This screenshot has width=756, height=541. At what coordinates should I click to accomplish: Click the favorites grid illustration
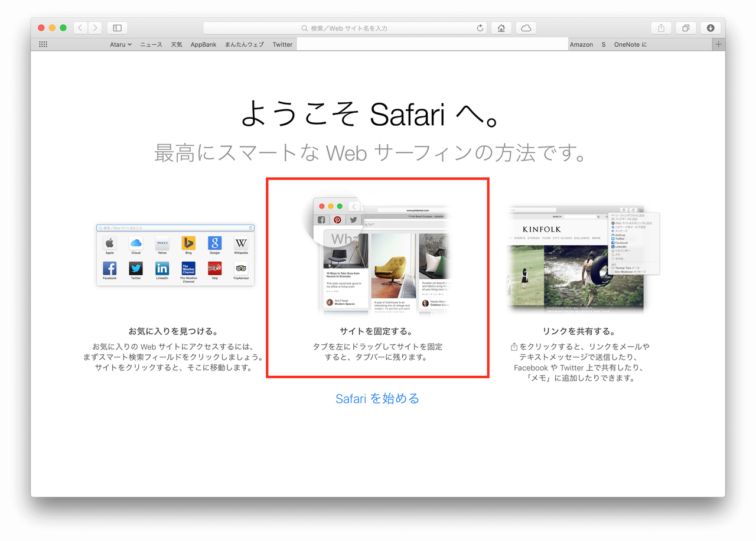click(175, 255)
